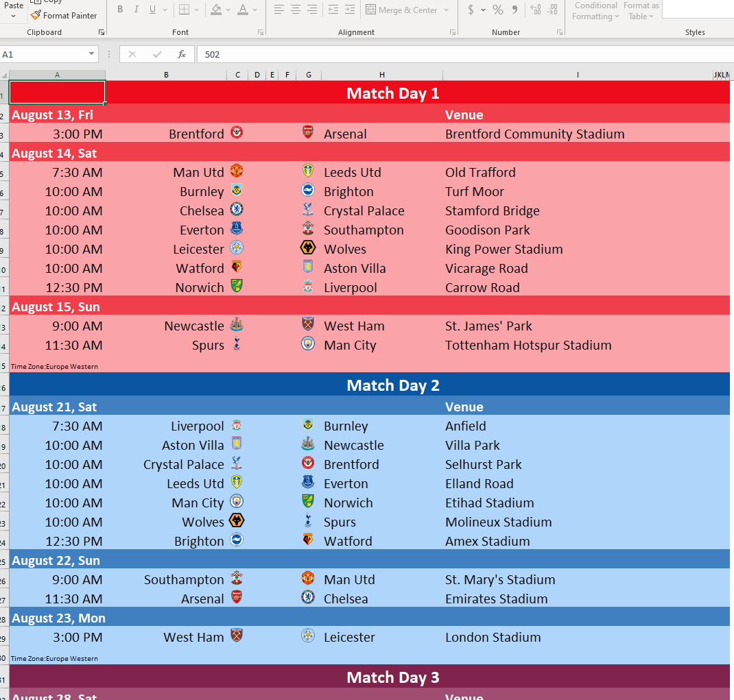Screen dimensions: 734x700
Task: Open the Insert Function fx dialog
Action: pos(182,54)
